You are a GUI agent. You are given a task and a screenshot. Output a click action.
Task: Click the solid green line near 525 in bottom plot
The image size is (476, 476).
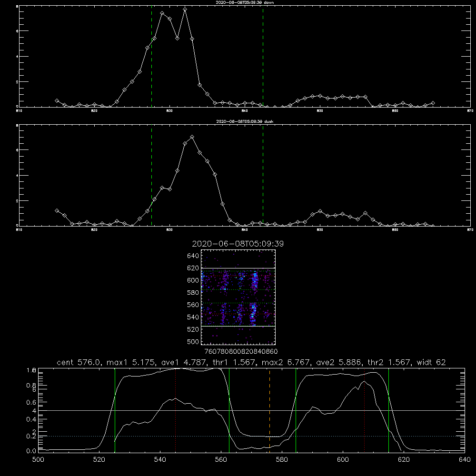point(115,410)
